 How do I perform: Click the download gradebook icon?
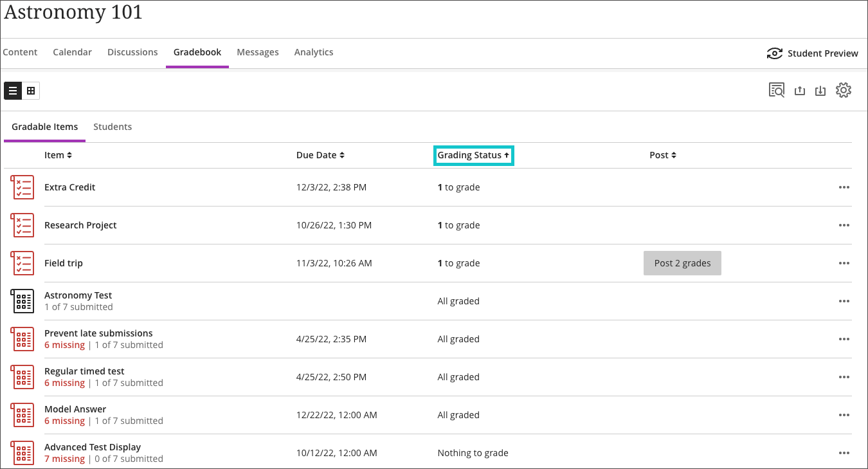coord(820,91)
